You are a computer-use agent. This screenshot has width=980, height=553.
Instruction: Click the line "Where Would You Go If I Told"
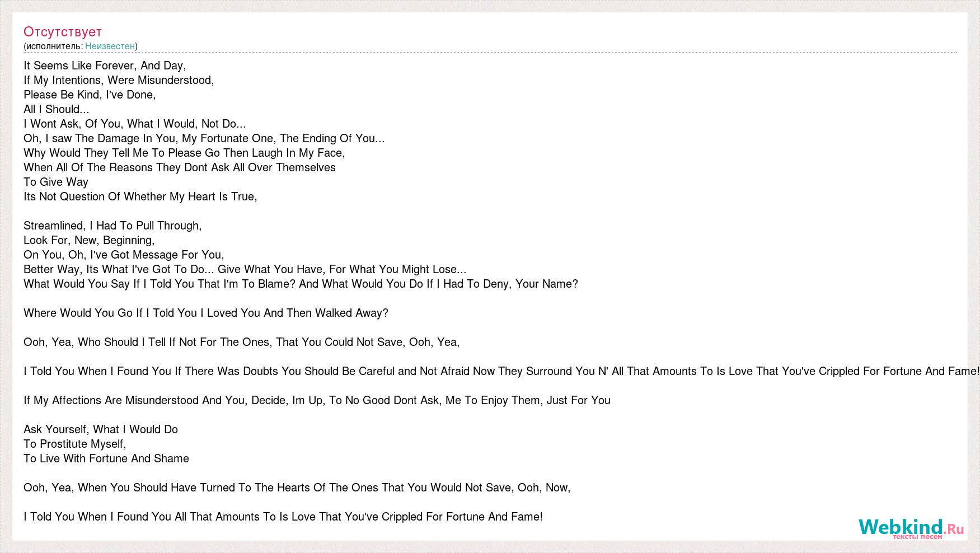tap(206, 313)
